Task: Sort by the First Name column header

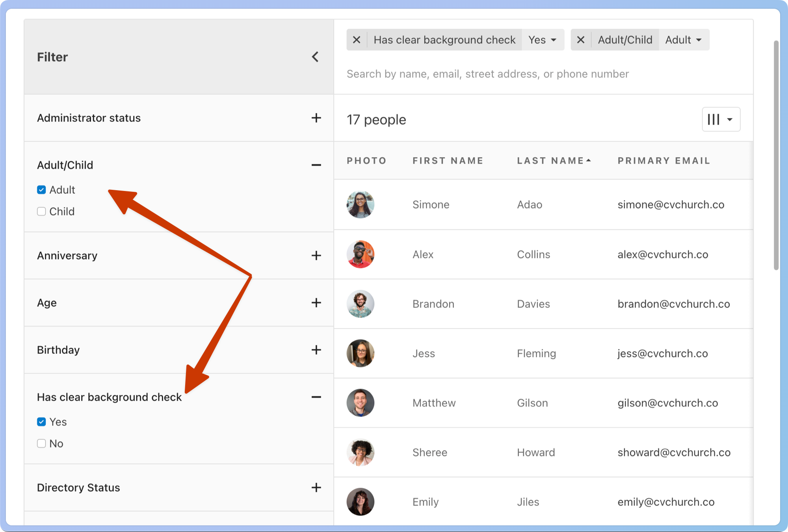Action: [x=448, y=161]
